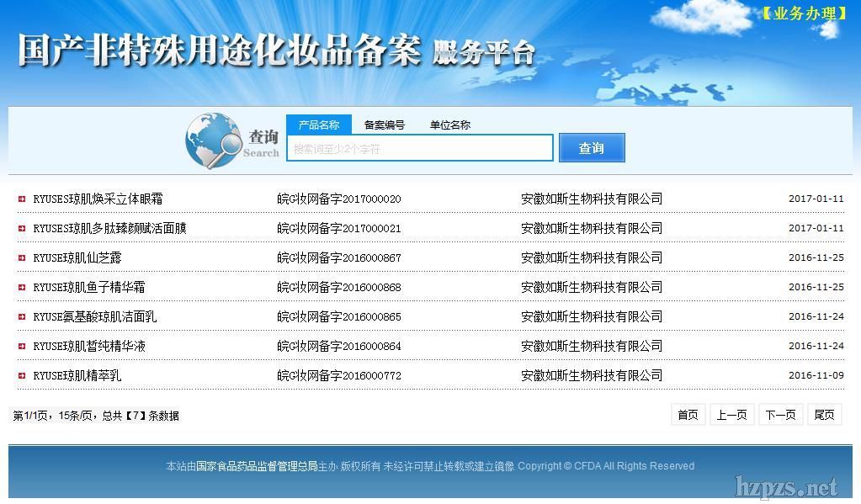Click red arrow icon beside RYUSE琼肌精萃乳
This screenshot has width=861, height=504.
[x=22, y=376]
